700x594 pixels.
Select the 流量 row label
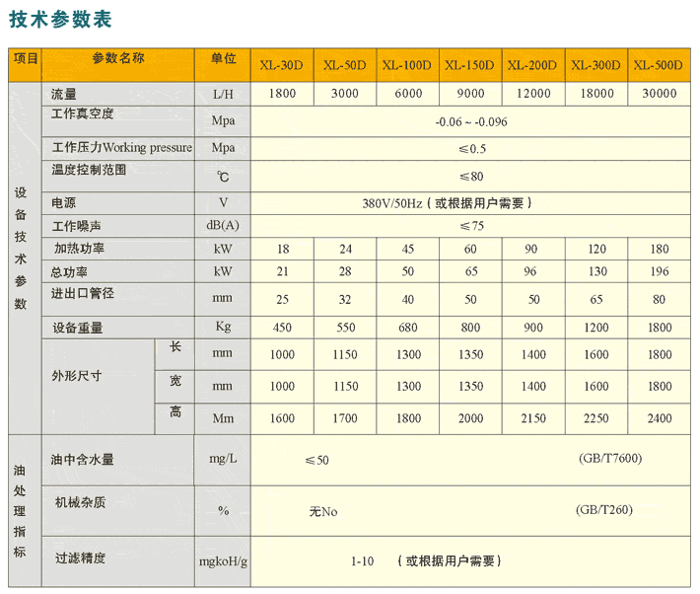pos(64,93)
